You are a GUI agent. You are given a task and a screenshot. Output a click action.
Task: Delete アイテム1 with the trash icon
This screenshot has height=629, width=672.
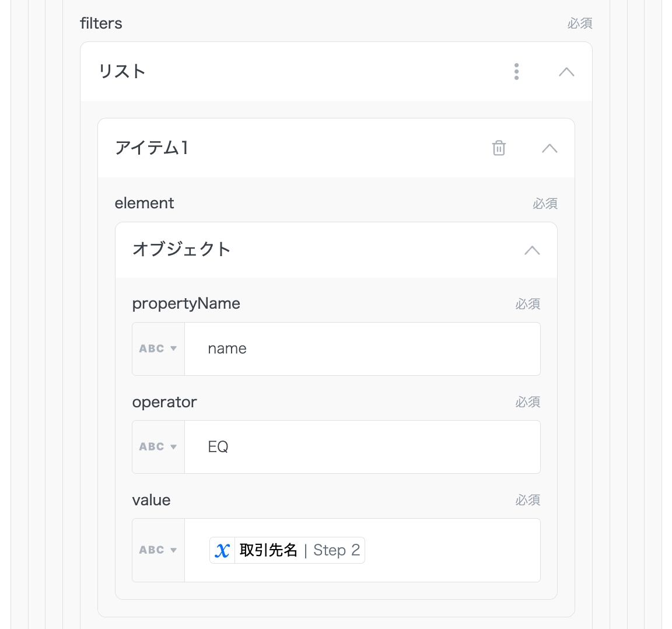tap(499, 148)
